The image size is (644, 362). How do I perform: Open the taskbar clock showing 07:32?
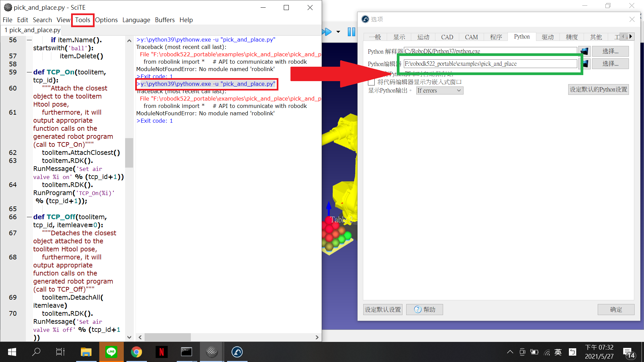[599, 352]
